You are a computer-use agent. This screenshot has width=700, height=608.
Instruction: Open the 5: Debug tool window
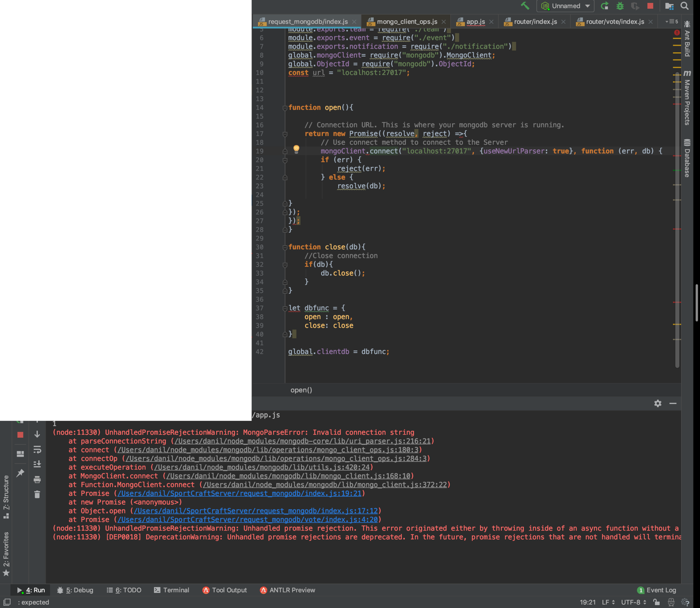click(x=75, y=590)
